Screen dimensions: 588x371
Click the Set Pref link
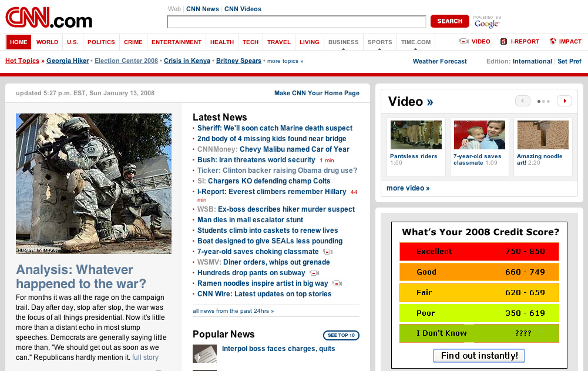pyautogui.click(x=569, y=61)
